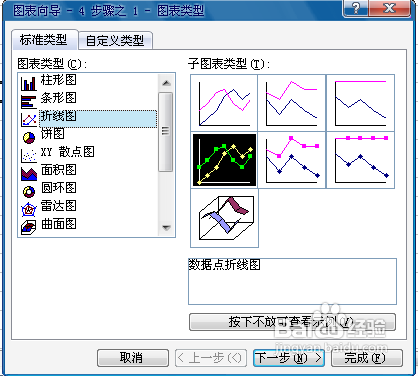Click 按下不放可查看示例 preview button
This screenshot has height=376, width=418.
point(292,322)
